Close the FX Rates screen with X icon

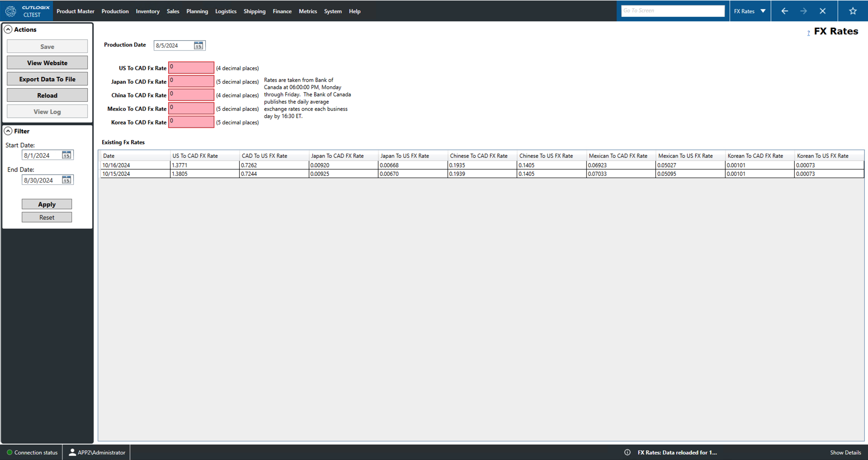point(823,11)
